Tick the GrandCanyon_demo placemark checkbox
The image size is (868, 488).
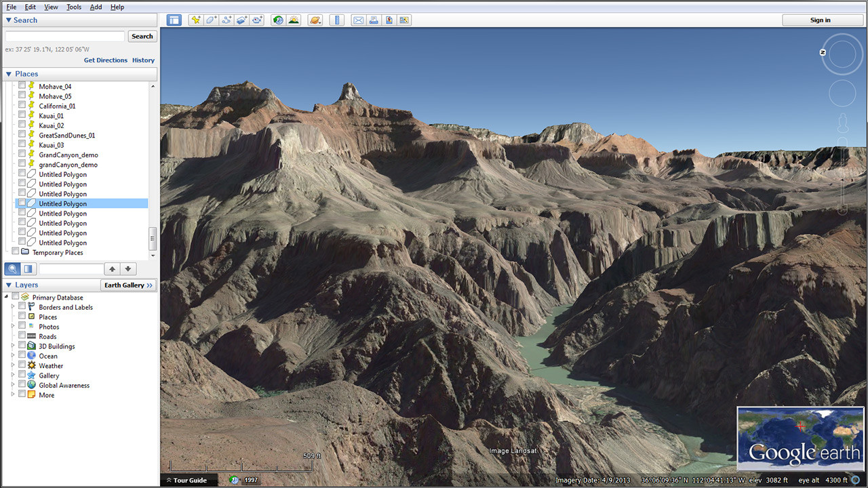pyautogui.click(x=22, y=155)
